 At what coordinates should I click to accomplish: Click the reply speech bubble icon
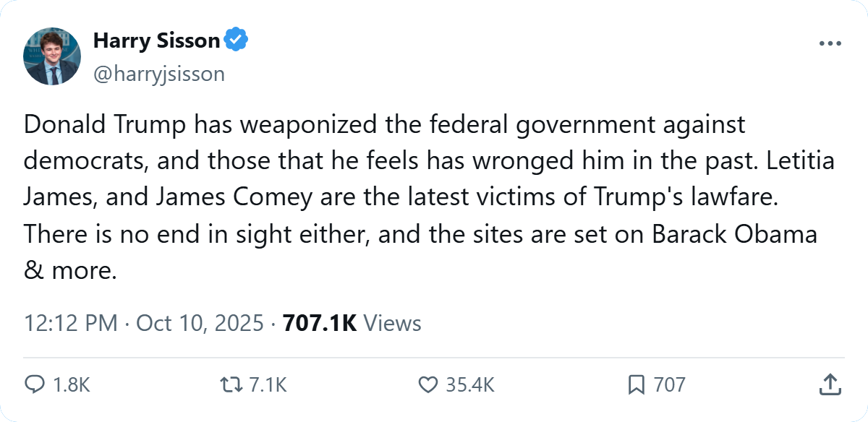(35, 384)
